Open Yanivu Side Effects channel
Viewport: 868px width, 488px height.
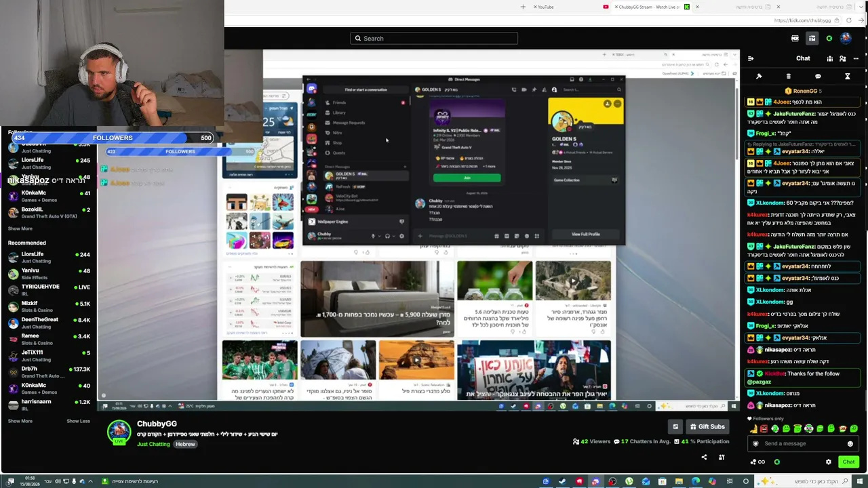[49, 274]
